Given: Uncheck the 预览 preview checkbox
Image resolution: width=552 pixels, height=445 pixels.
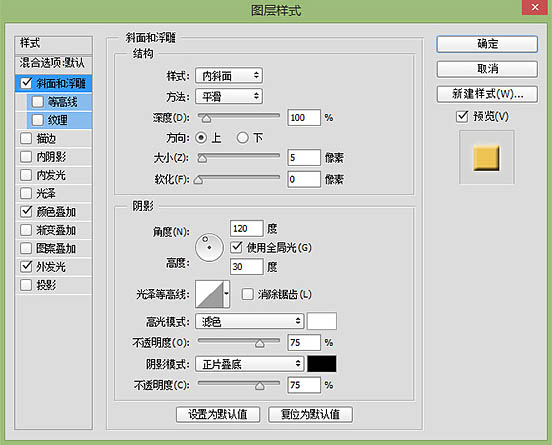Looking at the screenshot, I should tap(462, 116).
